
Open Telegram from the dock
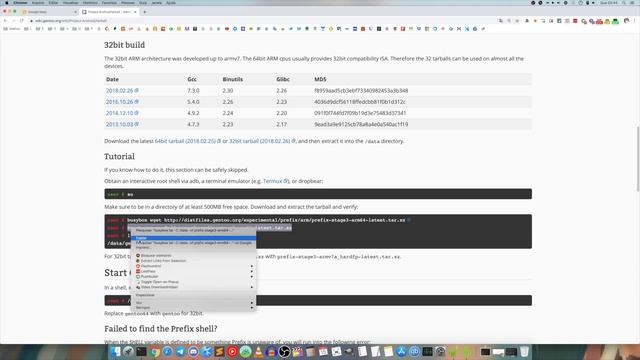coord(180,351)
